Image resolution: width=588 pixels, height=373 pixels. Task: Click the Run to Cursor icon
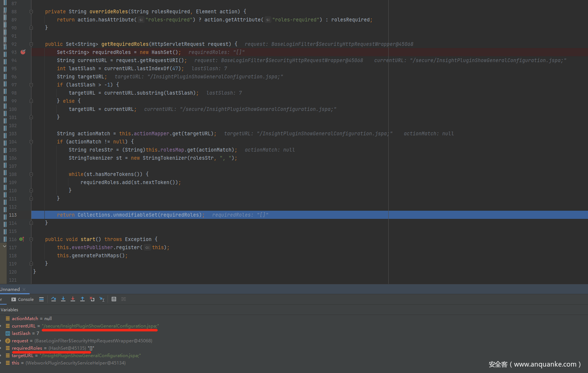point(102,299)
